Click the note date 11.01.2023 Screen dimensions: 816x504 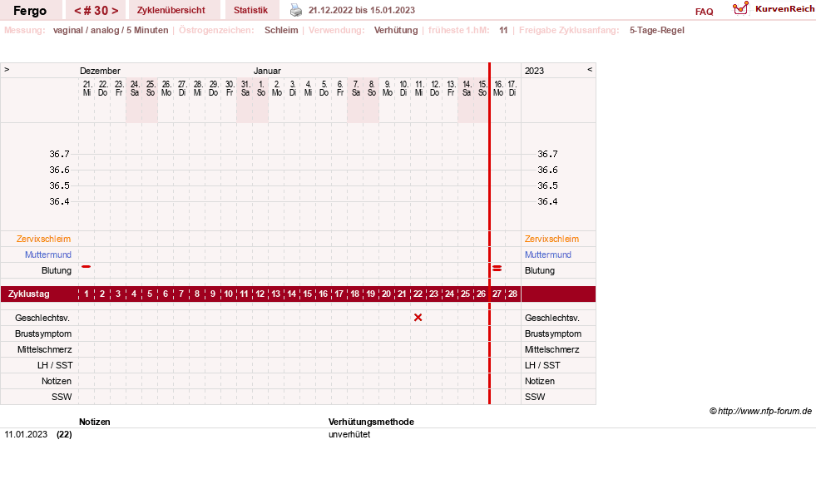click(26, 434)
